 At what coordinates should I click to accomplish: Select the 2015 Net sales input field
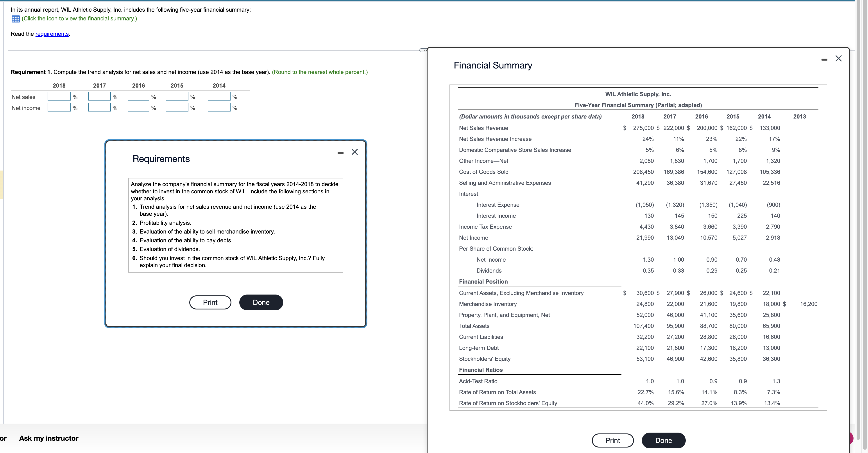coord(177,96)
